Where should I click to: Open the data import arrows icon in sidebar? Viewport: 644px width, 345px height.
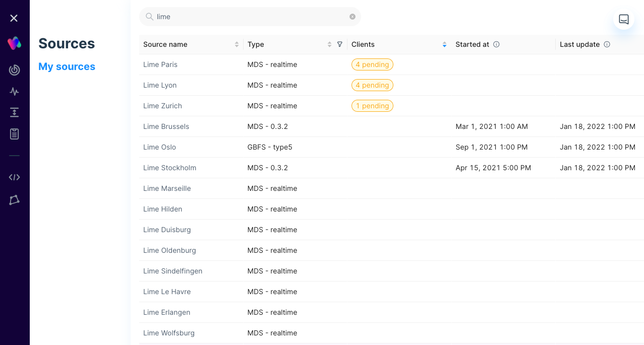click(x=14, y=112)
